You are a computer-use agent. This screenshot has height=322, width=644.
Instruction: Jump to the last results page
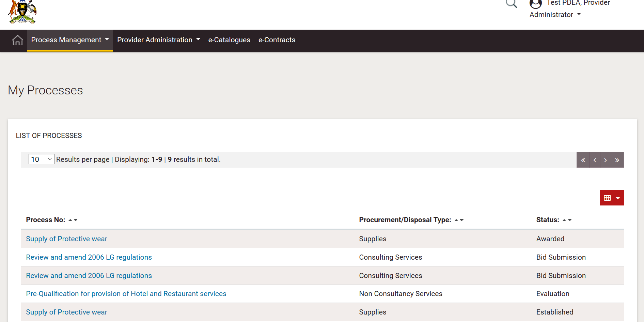click(x=617, y=160)
